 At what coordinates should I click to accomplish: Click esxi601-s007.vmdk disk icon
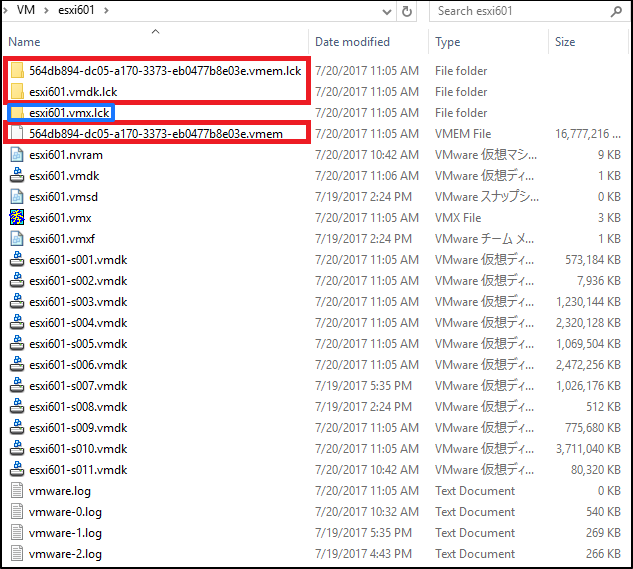click(17, 386)
